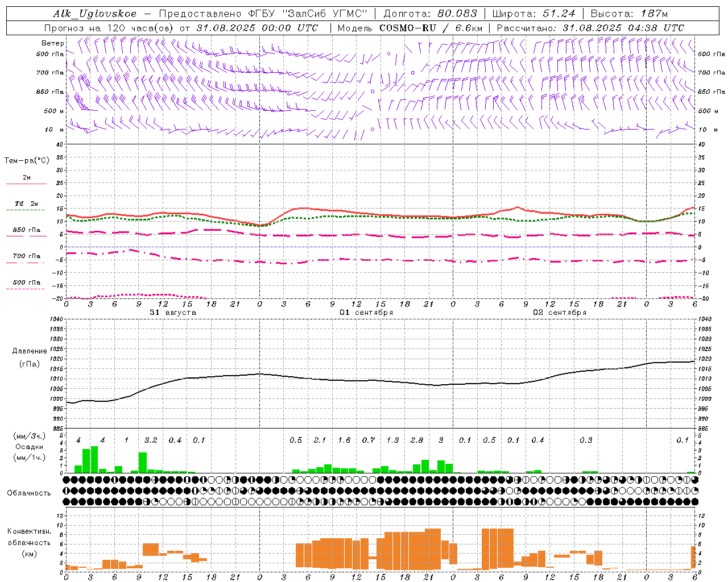
Task: Select the provider text ФГБУ "ЗапСиб УГМС"
Action: click(x=308, y=14)
